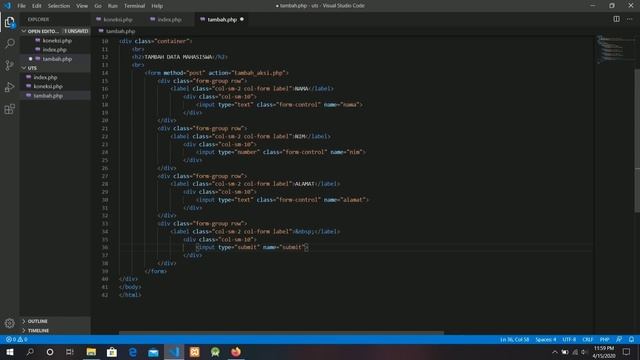Screen dimensions: 640x360
Task: Click the code minimap preview
Action: coord(614,49)
